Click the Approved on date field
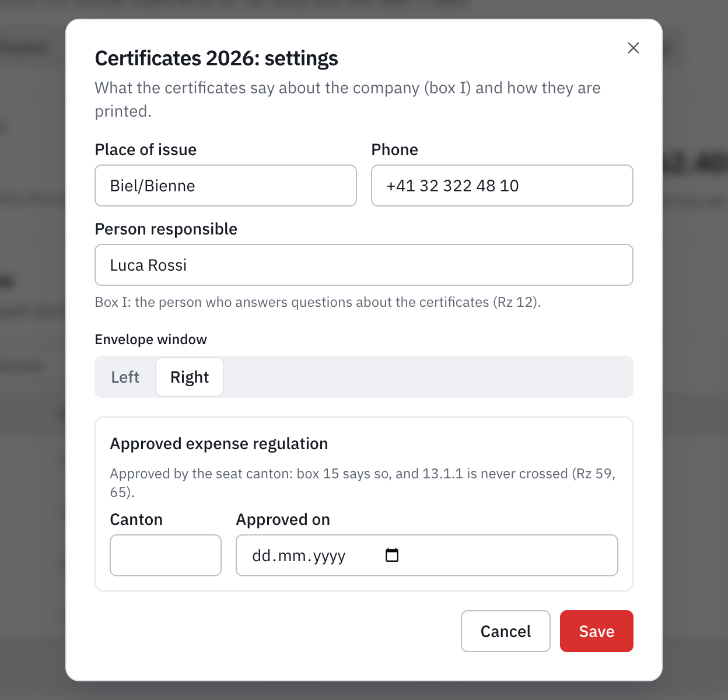The image size is (728, 700). 427,555
